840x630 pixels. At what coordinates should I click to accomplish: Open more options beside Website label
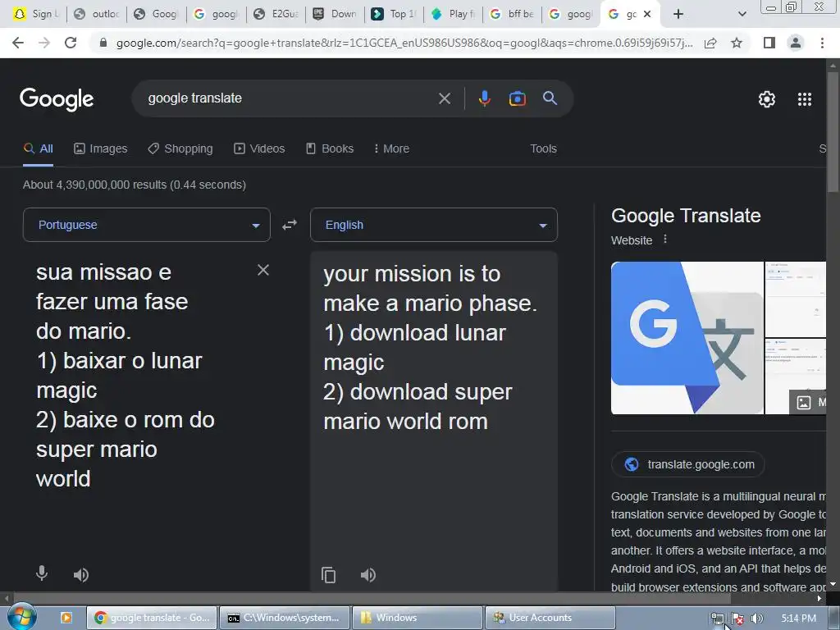[665, 239]
